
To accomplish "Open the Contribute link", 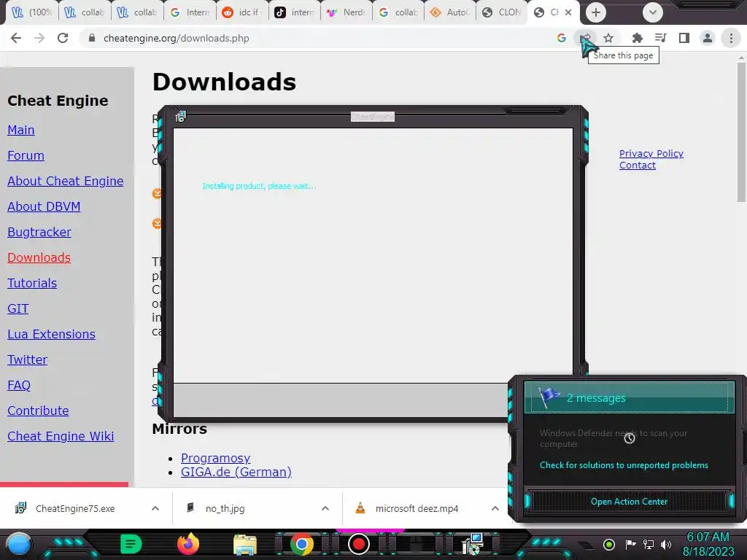I will click(38, 411).
